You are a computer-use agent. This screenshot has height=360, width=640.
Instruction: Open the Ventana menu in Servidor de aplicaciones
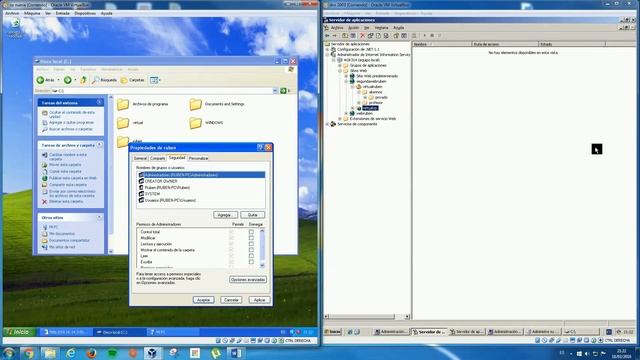tap(381, 28)
